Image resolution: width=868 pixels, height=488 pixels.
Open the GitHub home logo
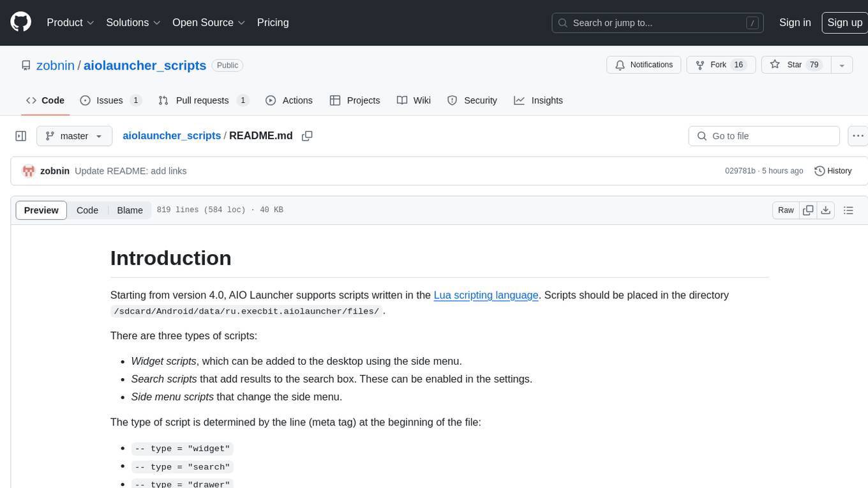coord(20,22)
